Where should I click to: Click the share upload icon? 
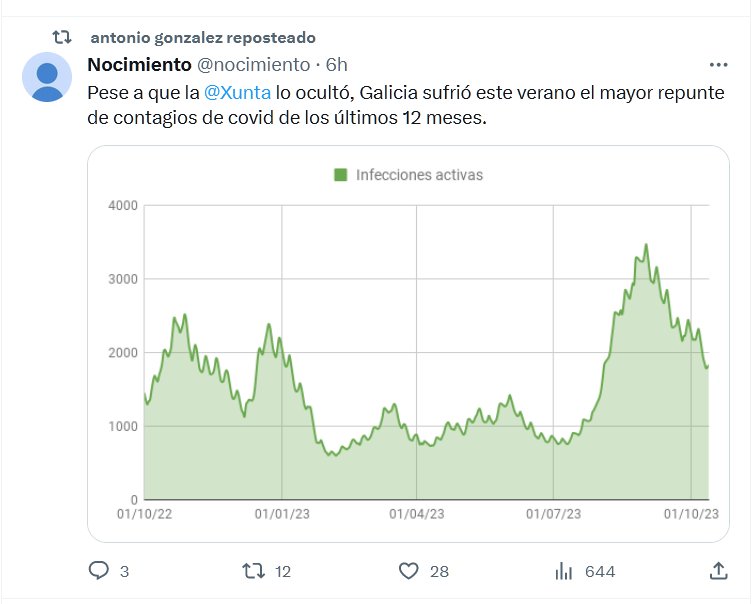point(718,571)
